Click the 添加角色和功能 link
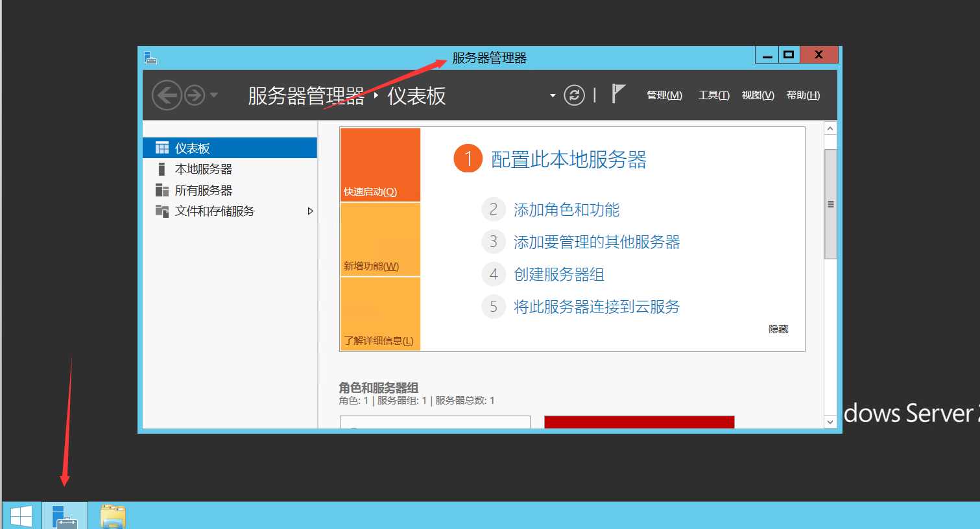The image size is (980, 529). [567, 209]
